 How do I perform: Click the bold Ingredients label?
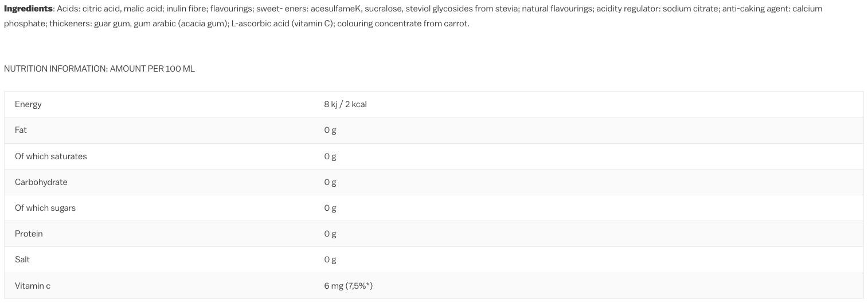pos(28,9)
